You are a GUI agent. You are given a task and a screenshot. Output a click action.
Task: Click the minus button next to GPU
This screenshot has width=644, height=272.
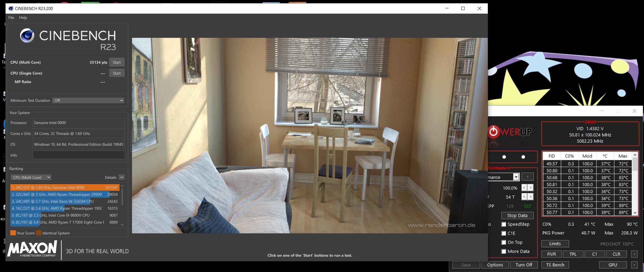pyautogui.click(x=634, y=265)
